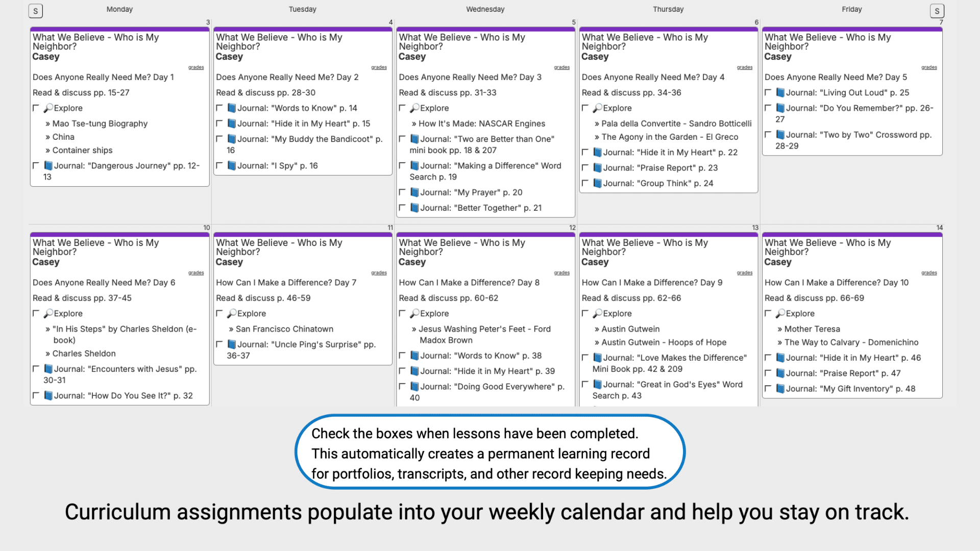
Task: Open the S icon at top left
Action: (35, 10)
